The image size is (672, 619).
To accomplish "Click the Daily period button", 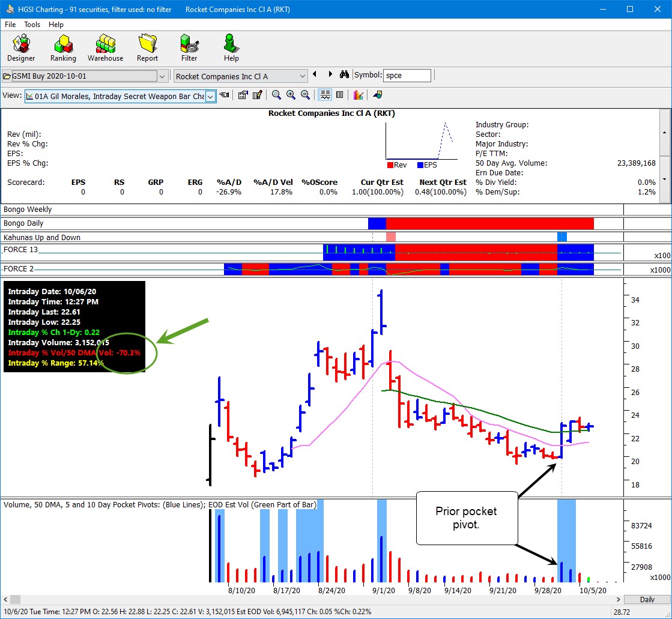I will 647,599.
